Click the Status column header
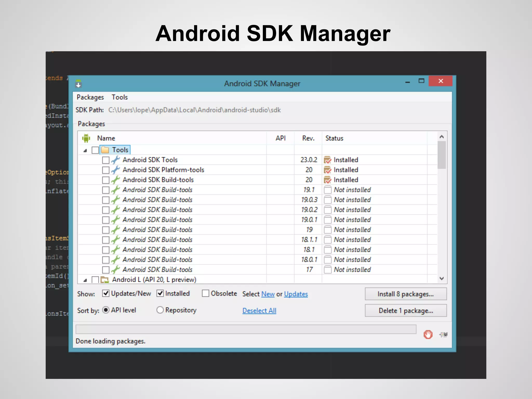The image size is (532, 399). (x=334, y=138)
